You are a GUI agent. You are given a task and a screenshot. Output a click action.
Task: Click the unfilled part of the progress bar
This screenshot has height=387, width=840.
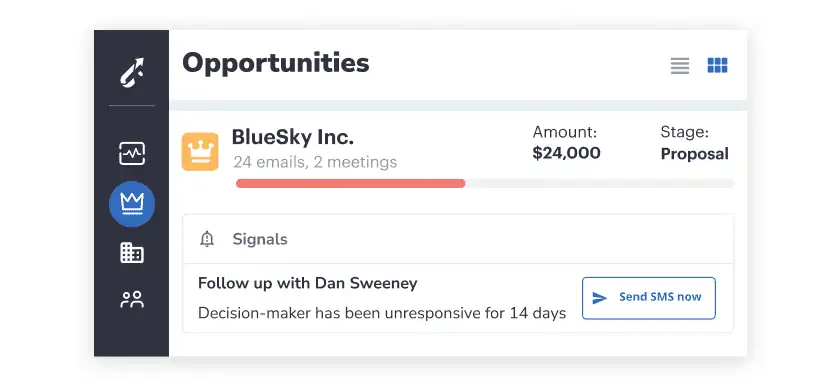tap(600, 183)
